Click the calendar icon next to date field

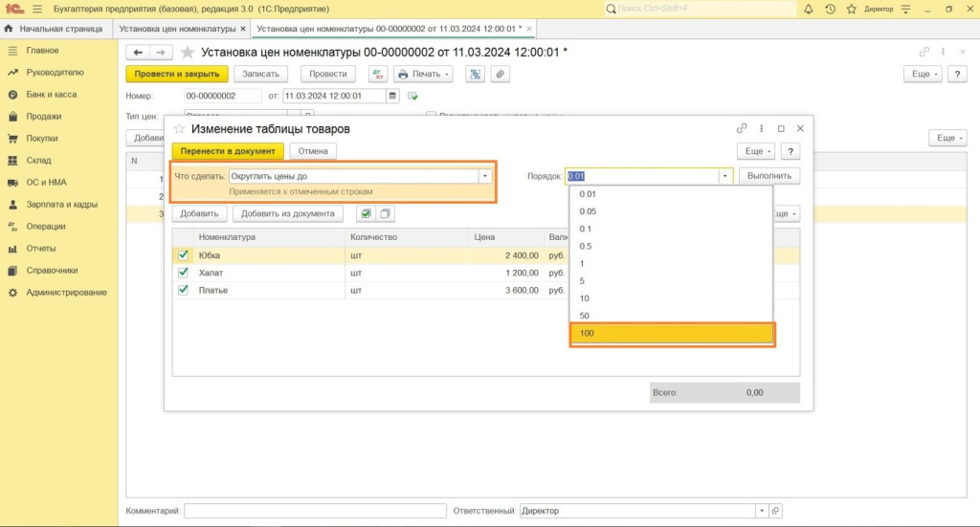(392, 96)
